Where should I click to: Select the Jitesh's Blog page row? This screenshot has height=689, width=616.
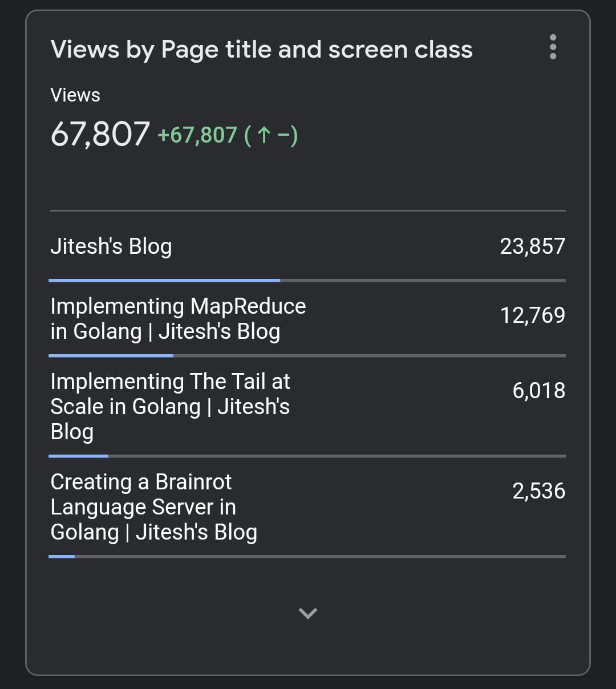click(111, 246)
